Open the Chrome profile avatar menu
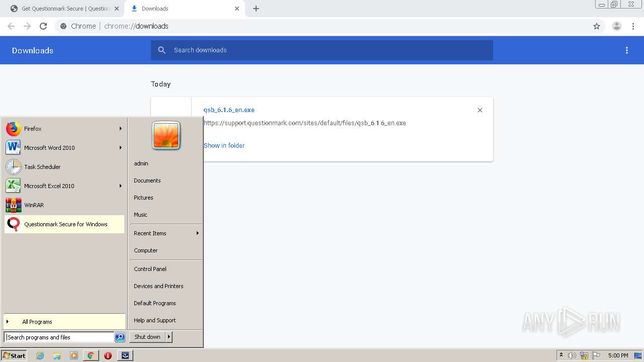Image resolution: width=644 pixels, height=362 pixels. click(617, 26)
